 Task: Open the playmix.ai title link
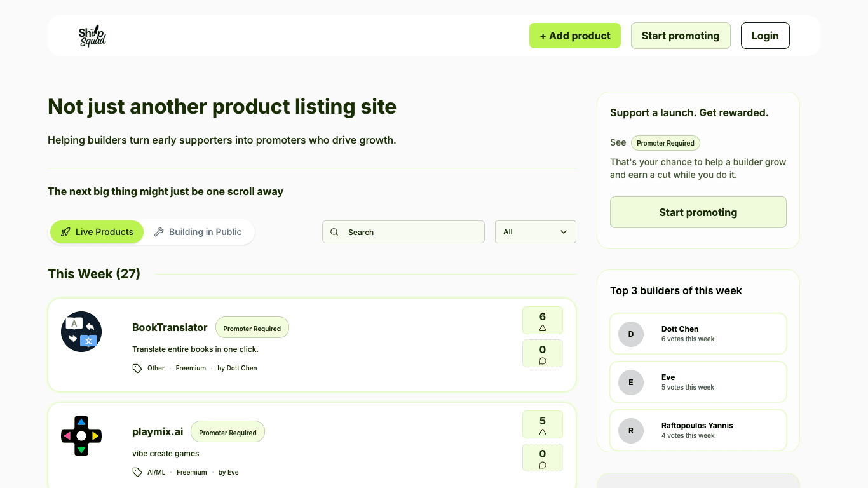tap(158, 431)
